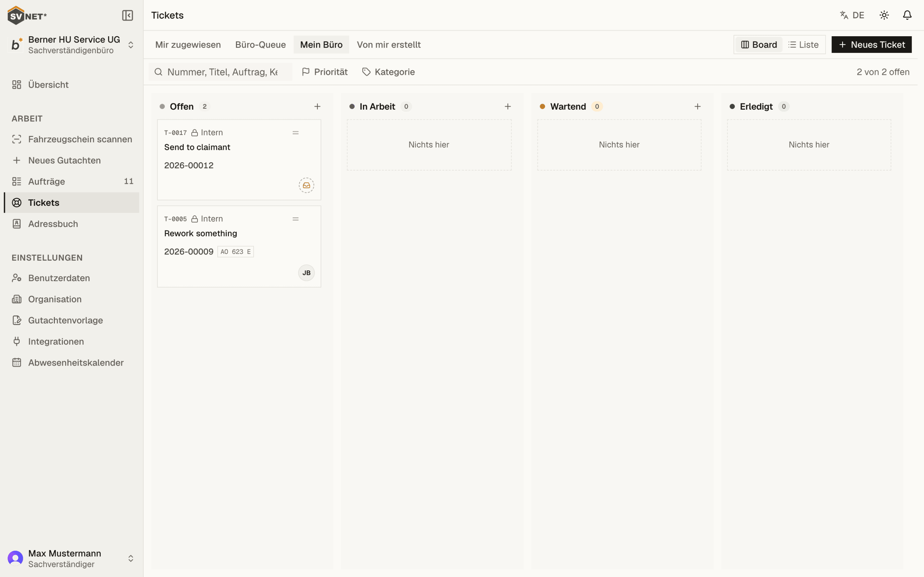The image size is (924, 577).
Task: Switch to Büro-Queue tab
Action: point(261,45)
